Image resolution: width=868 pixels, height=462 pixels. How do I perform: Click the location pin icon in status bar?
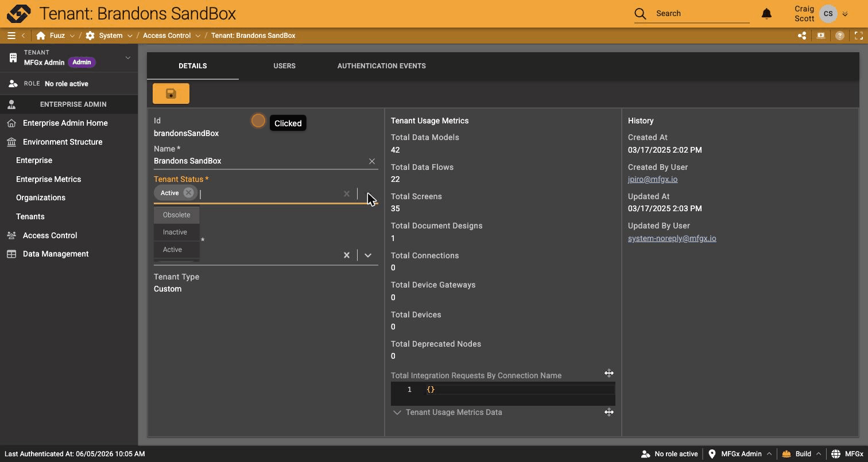pyautogui.click(x=712, y=454)
